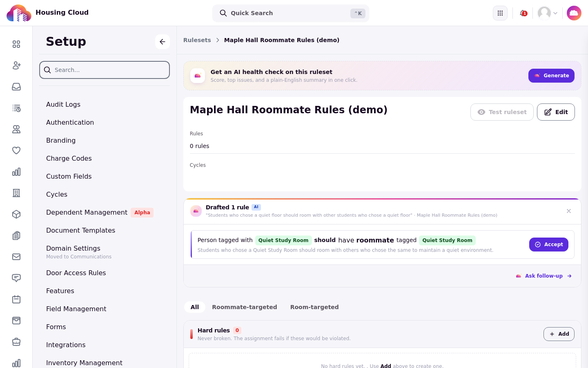The height and width of the screenshot is (368, 588).
Task: Click the Test ruleset button
Action: point(502,112)
